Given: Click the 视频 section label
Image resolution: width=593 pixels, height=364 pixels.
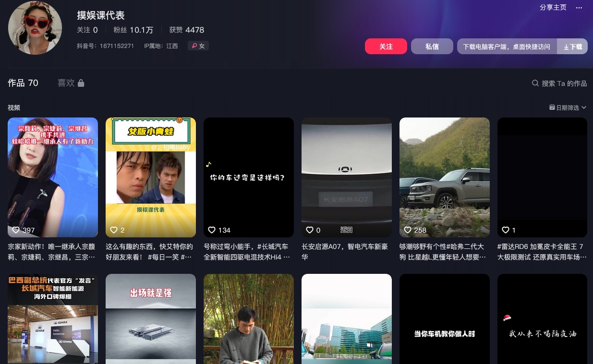Looking at the screenshot, I should click(14, 107).
